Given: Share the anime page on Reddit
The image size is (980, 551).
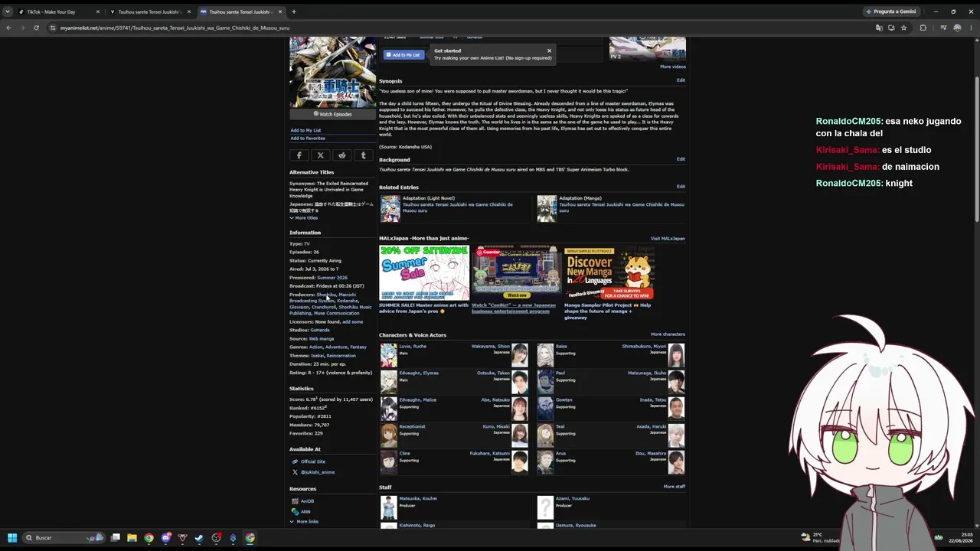Looking at the screenshot, I should click(342, 155).
